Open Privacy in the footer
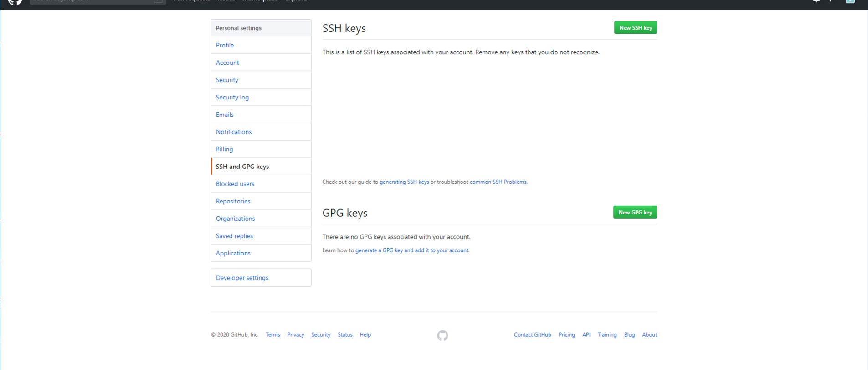This screenshot has width=868, height=370. (x=296, y=335)
